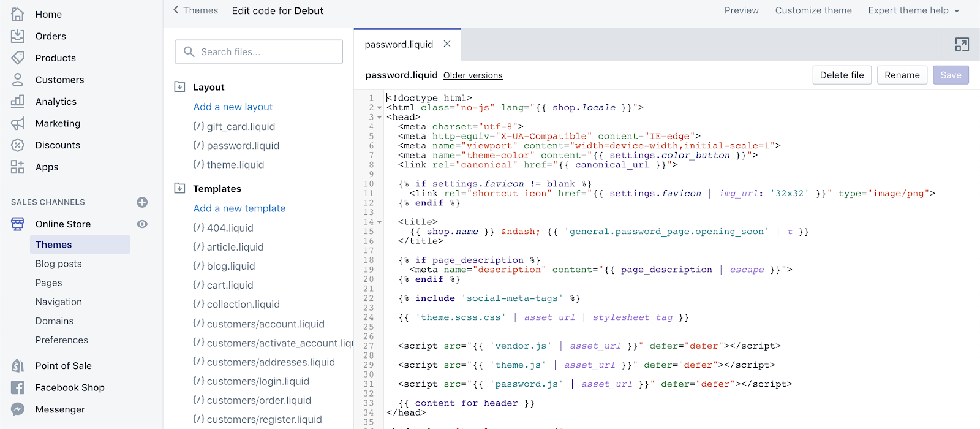Click the Discounts badge icon
The height and width of the screenshot is (429, 980).
pyautogui.click(x=18, y=145)
